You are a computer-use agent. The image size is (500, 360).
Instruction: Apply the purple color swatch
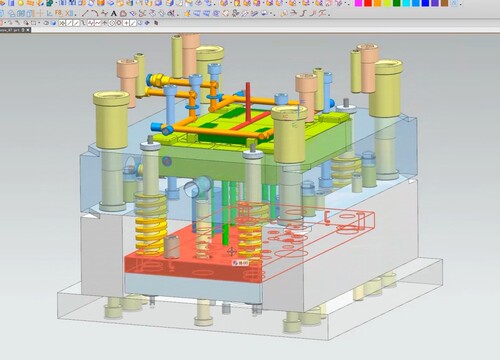click(x=435, y=3)
